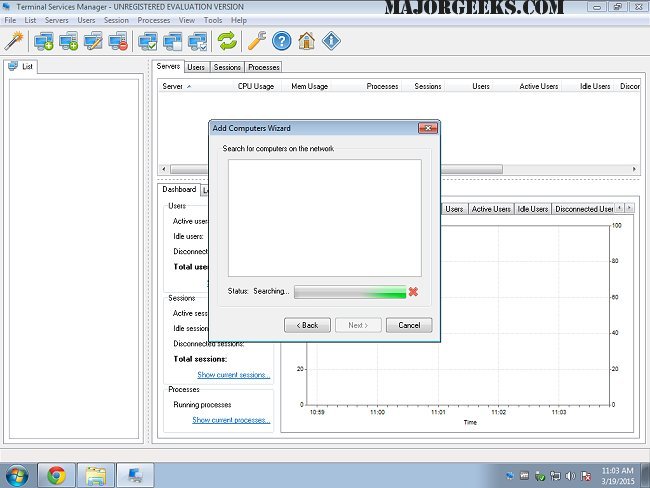The image size is (650, 488).
Task: Open the Tools menu
Action: click(x=213, y=20)
